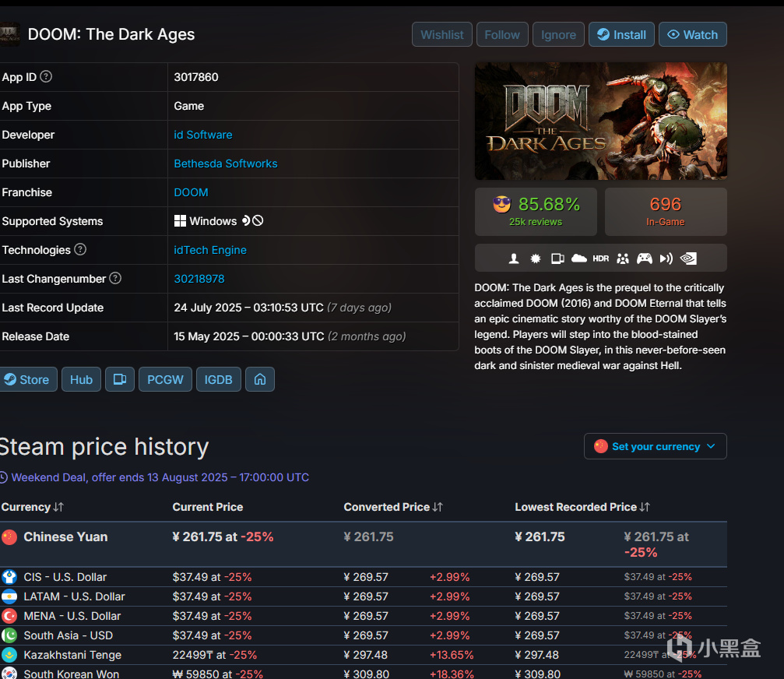Screen dimensions: 784x679
Task: Click the DOOM app icon beside the title
Action: tap(9, 34)
